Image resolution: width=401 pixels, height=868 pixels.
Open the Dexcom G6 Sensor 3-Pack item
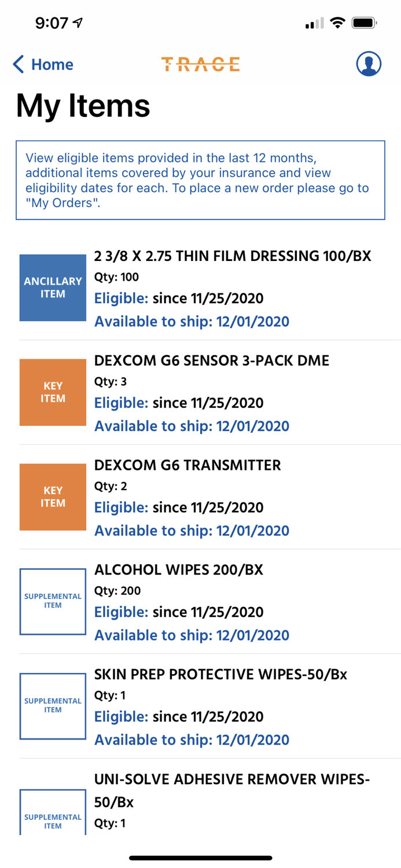point(212,361)
